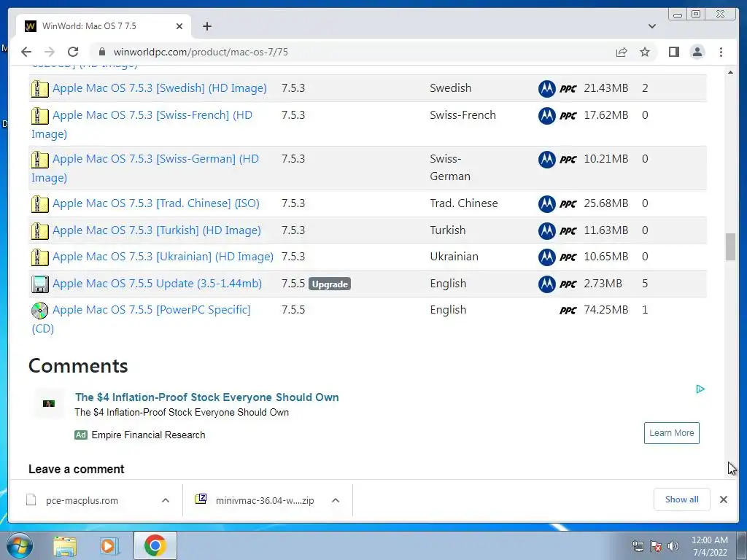Expand options for pce-macplus.rom download
This screenshot has height=560, width=747.
pyautogui.click(x=166, y=500)
